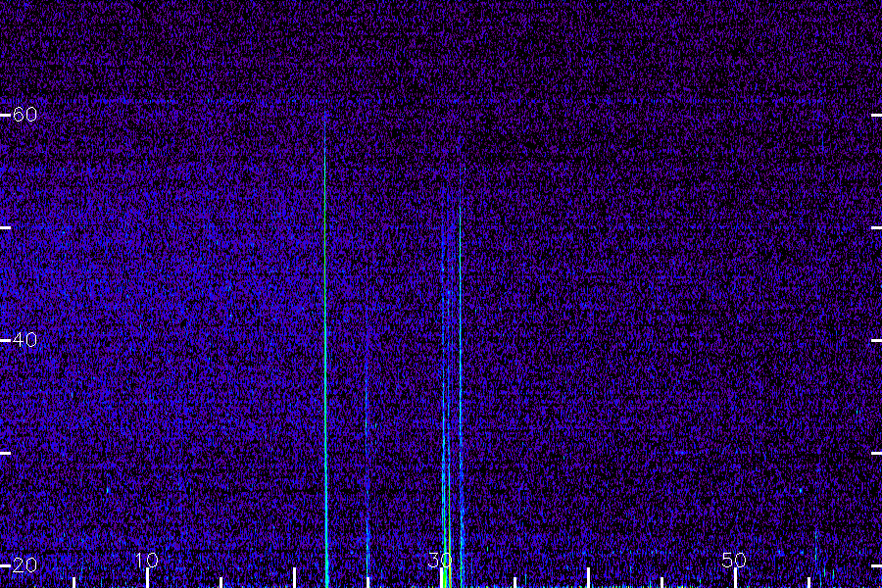
Task: Click the y-axis label "40"
Action: click(x=24, y=340)
